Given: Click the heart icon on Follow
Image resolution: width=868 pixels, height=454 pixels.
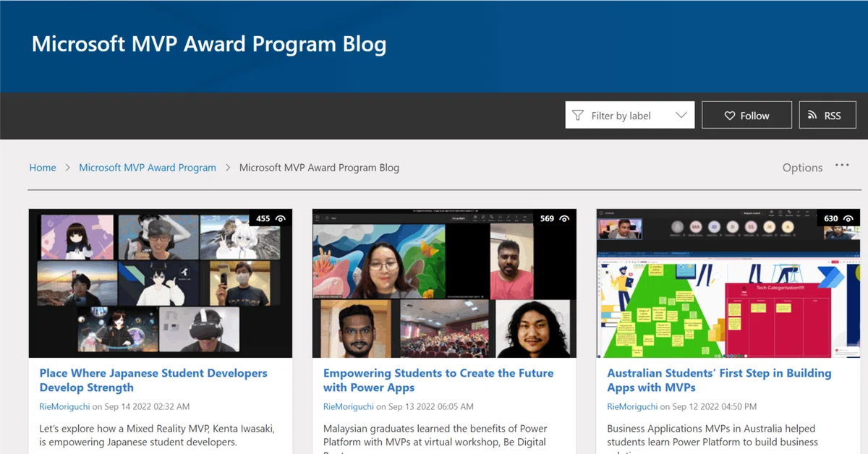Looking at the screenshot, I should click(730, 116).
